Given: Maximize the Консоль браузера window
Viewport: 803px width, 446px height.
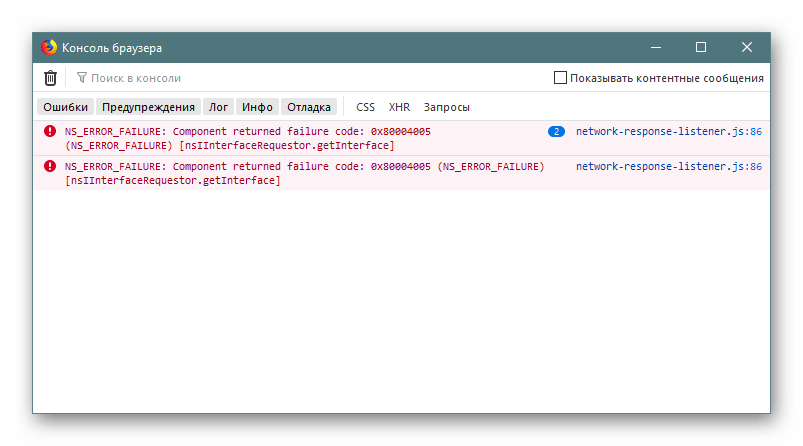Looking at the screenshot, I should point(701,47).
